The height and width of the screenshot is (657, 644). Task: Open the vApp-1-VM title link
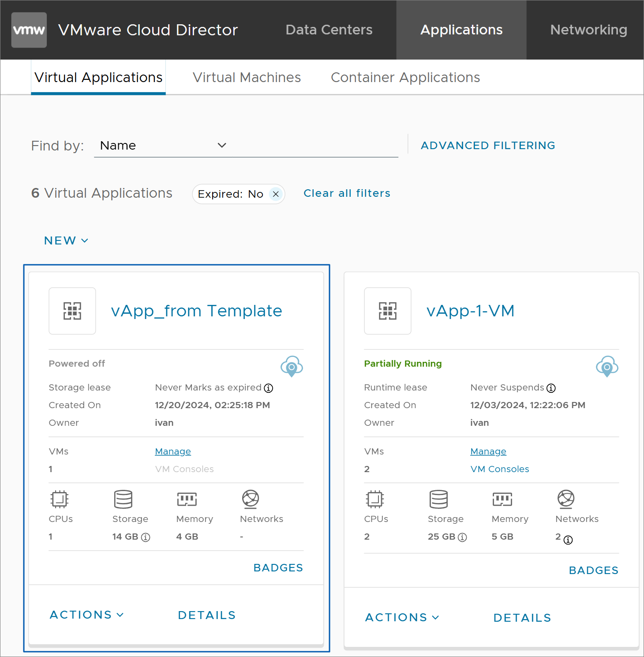pyautogui.click(x=471, y=311)
